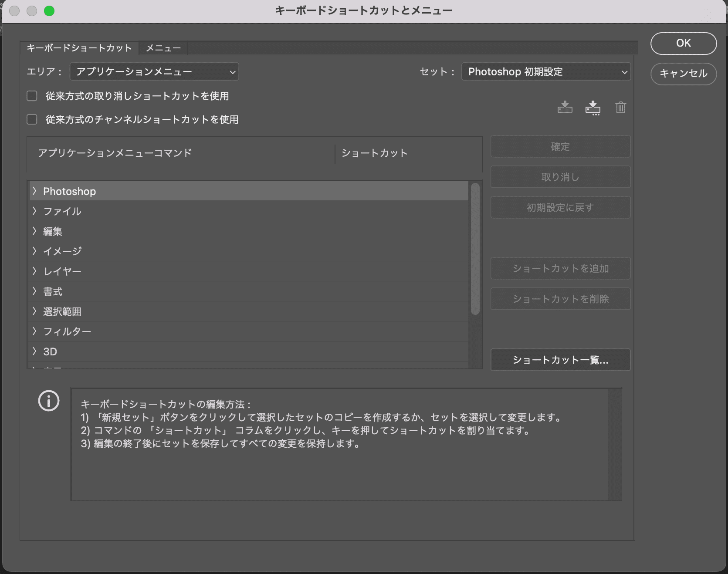This screenshot has height=574, width=728.
Task: Expand the 選択範囲 menu group
Action: pos(34,311)
